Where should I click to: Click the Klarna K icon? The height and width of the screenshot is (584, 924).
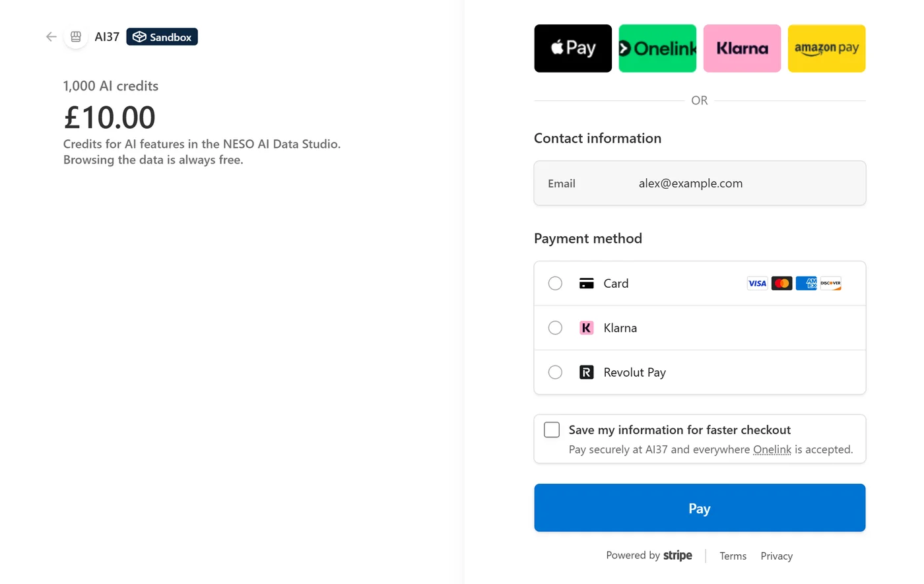(586, 328)
